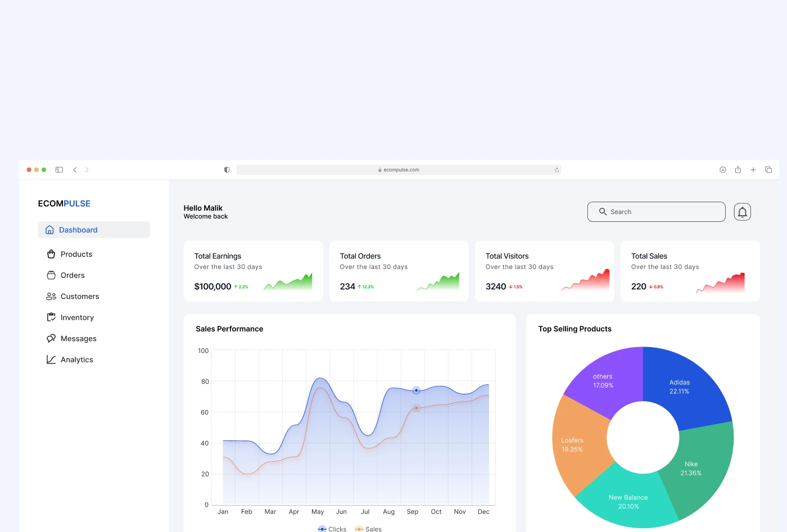This screenshot has height=532, width=787.
Task: Open the Total Earnings card
Action: click(x=254, y=271)
